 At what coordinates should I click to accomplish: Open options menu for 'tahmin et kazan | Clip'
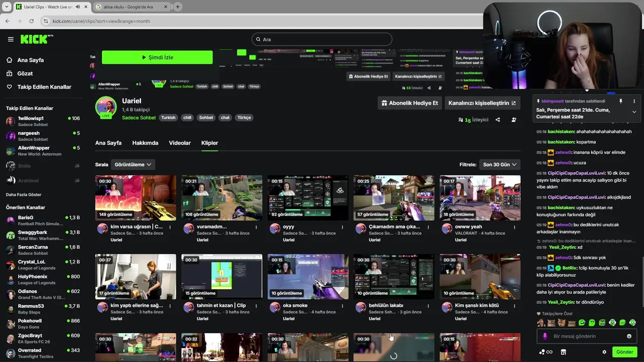click(256, 306)
